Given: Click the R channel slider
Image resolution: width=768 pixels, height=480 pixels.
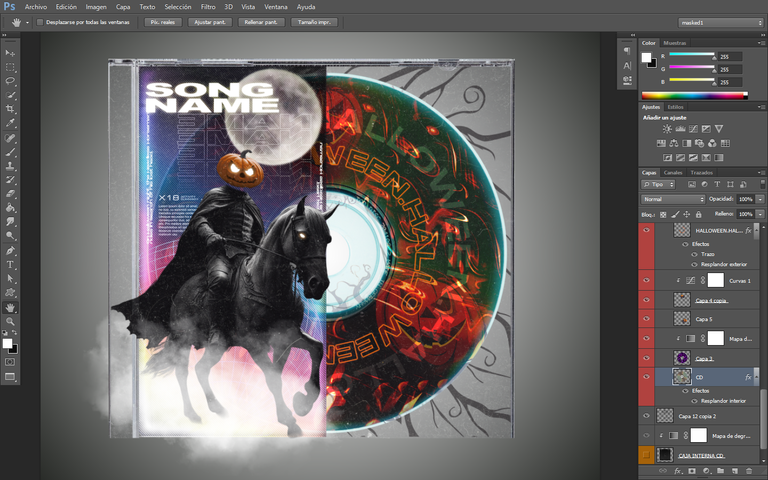Looking at the screenshot, I should point(692,56).
